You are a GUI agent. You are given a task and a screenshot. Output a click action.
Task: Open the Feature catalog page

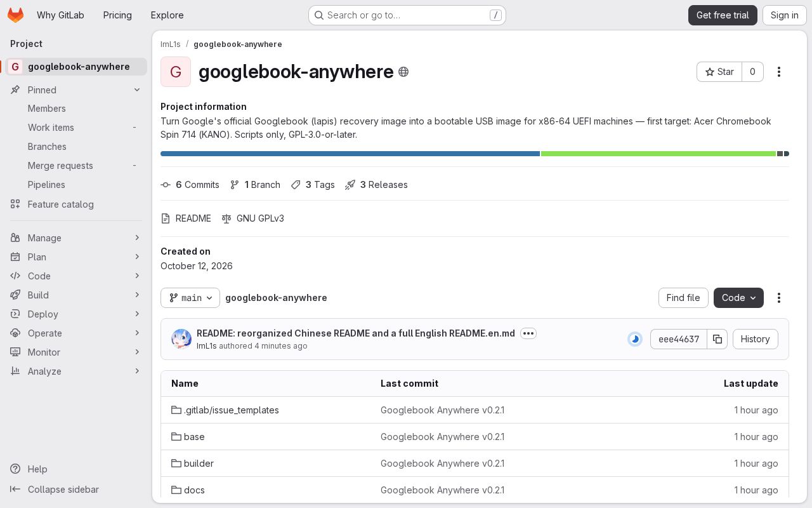76,204
